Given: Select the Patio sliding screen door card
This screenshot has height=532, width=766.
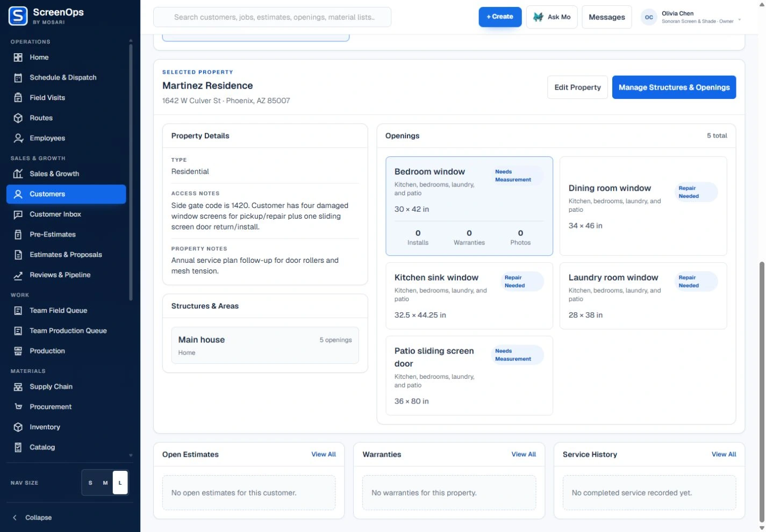Looking at the screenshot, I should [469, 376].
